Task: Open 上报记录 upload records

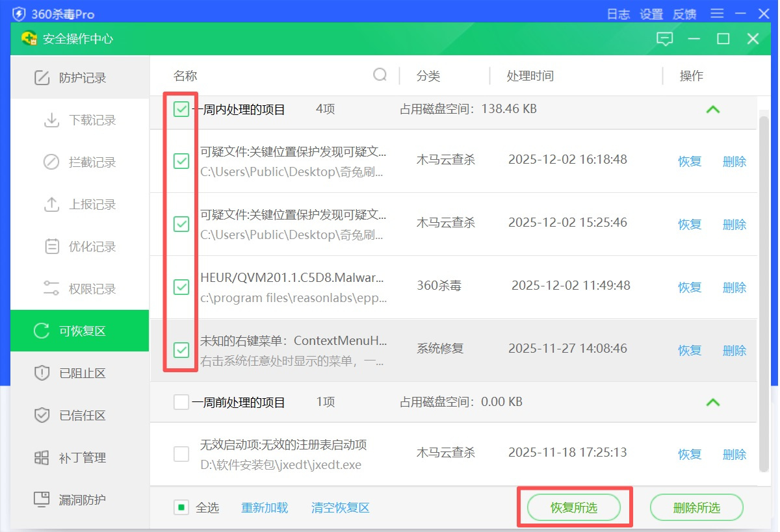Action: tap(92, 205)
